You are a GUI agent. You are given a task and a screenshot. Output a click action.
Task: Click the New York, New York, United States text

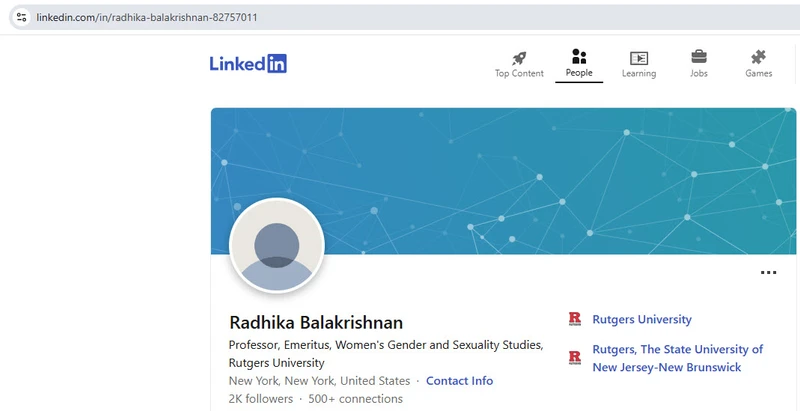319,381
